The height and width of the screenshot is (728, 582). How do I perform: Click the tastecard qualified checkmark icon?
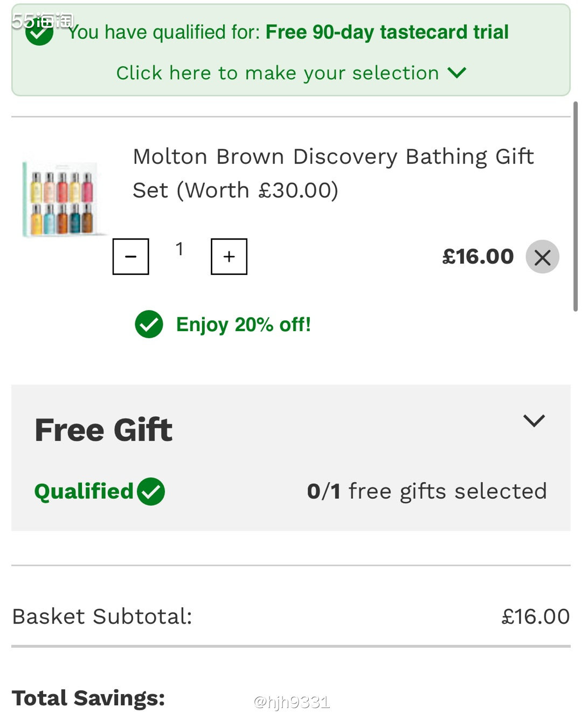point(39,32)
